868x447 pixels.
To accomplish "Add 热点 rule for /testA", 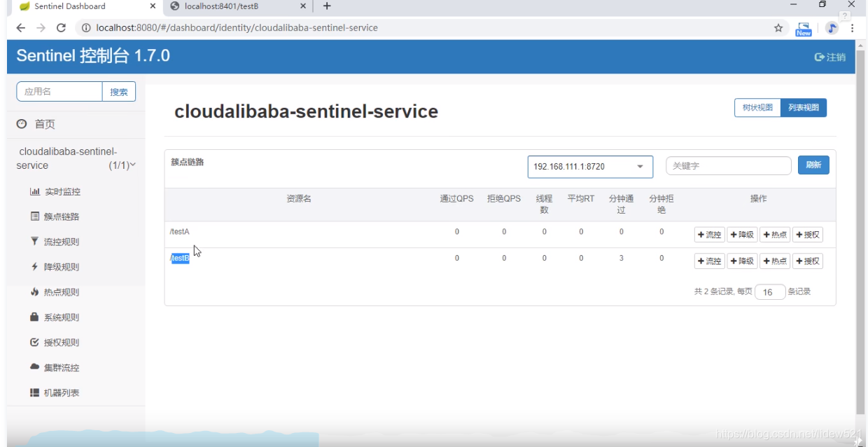I will [x=775, y=235].
